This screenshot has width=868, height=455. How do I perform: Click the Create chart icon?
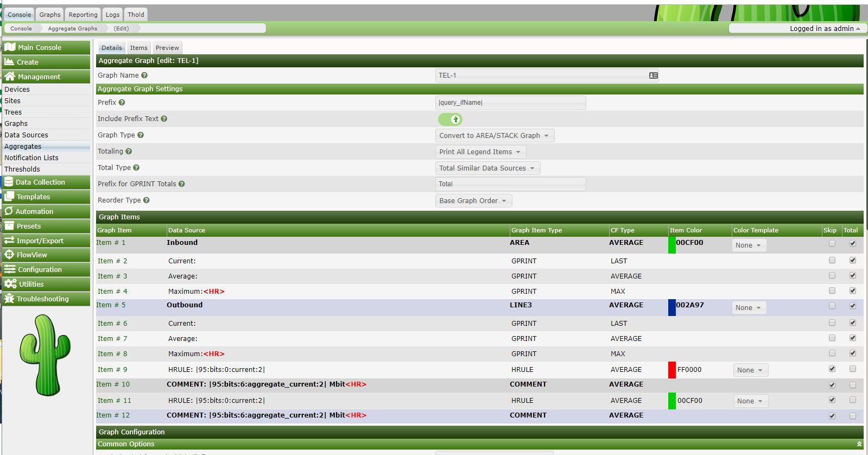[9, 62]
